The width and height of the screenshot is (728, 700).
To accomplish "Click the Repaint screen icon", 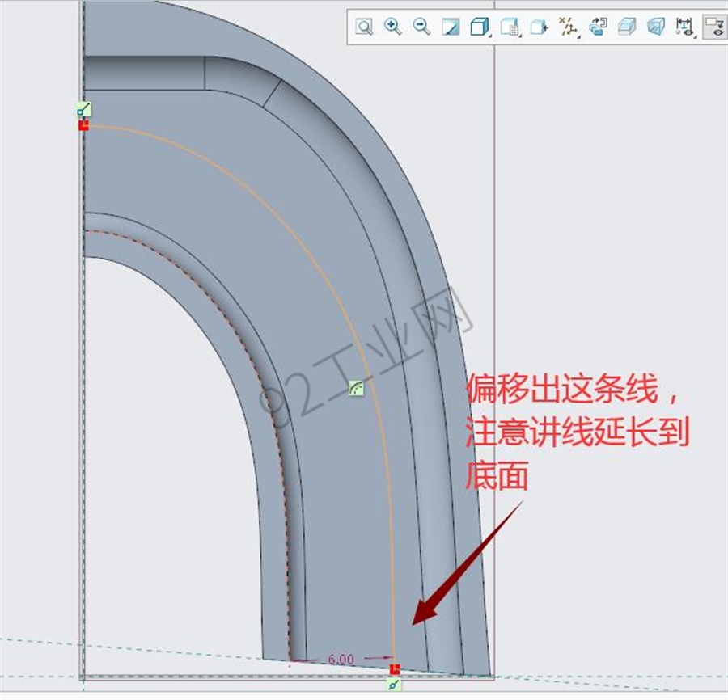I will [451, 27].
